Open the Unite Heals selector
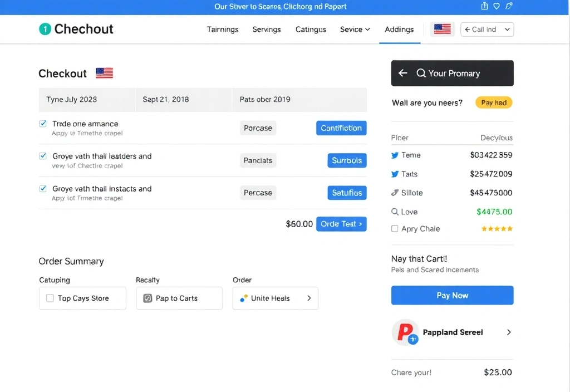This screenshot has height=392, width=570. (275, 298)
